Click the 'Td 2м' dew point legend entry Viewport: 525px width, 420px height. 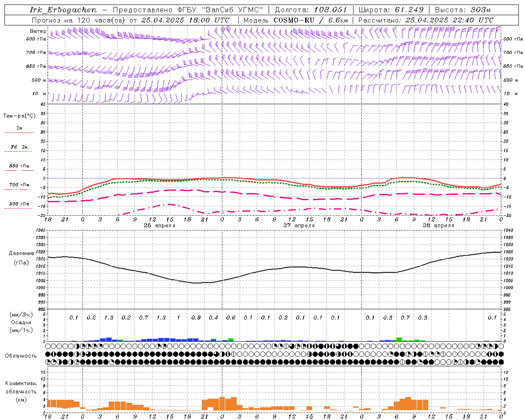coord(19,147)
